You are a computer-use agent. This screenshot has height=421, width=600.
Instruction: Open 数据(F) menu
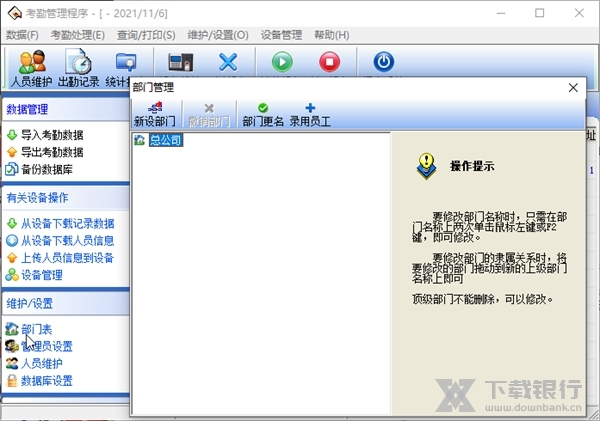pos(22,35)
